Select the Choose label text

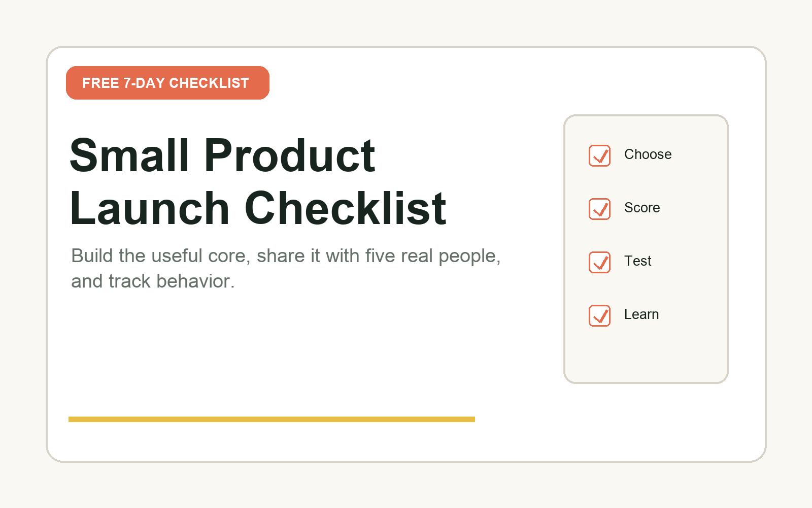click(648, 154)
